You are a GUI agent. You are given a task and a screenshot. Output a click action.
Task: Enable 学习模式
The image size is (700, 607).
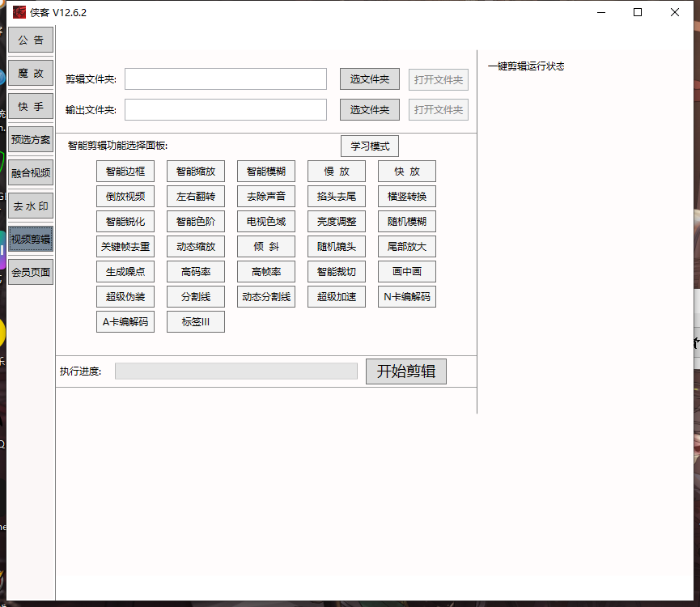[x=370, y=146]
